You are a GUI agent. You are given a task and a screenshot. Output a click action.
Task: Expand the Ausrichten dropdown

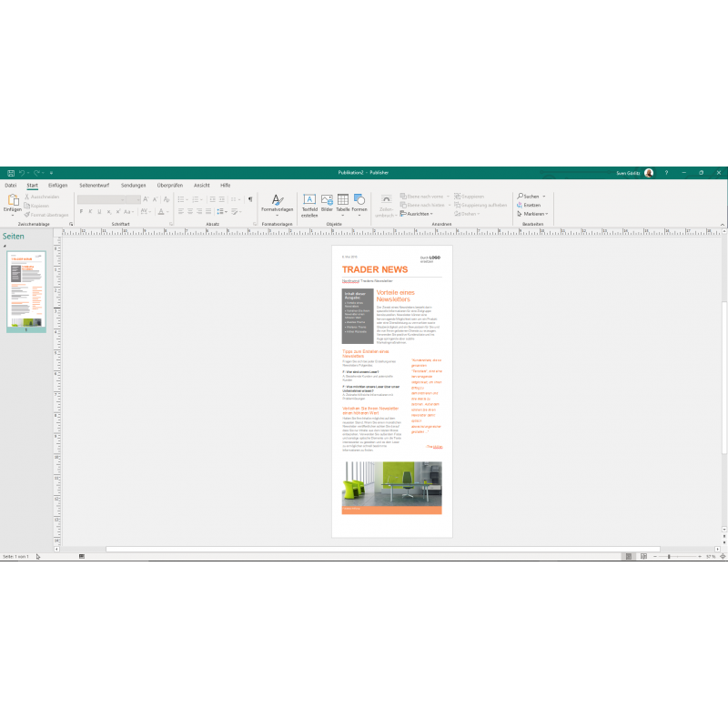click(x=418, y=214)
